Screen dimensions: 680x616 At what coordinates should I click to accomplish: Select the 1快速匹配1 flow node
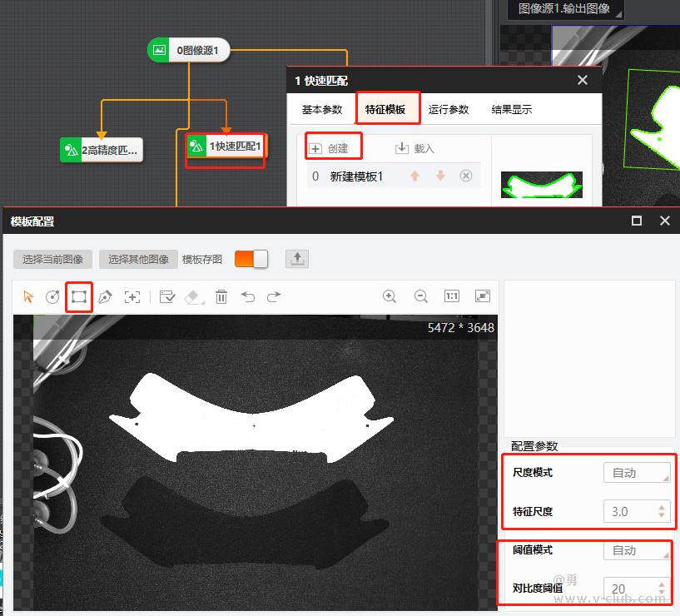pyautogui.click(x=226, y=147)
